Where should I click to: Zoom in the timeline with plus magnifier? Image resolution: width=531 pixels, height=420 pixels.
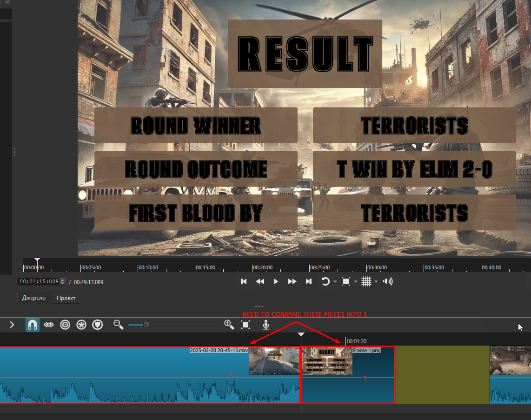pos(229,325)
